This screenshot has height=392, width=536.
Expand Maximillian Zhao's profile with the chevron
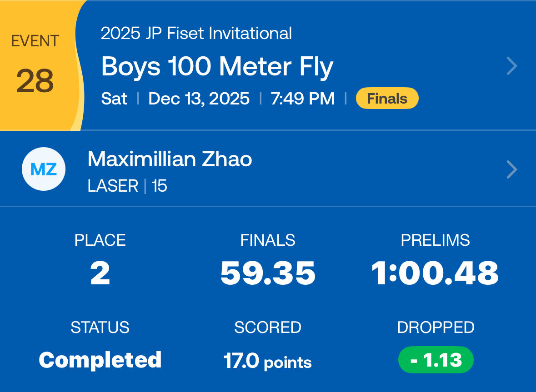click(512, 170)
